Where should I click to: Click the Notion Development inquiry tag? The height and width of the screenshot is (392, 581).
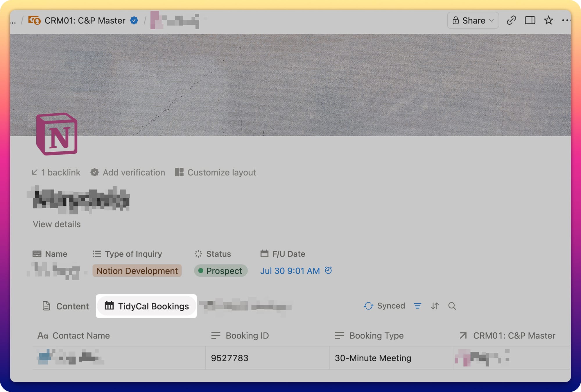[x=137, y=271]
